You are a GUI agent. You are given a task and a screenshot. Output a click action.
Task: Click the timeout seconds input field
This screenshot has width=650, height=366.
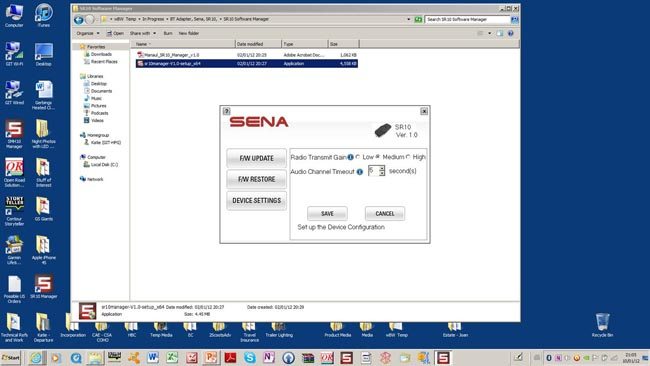coord(374,171)
